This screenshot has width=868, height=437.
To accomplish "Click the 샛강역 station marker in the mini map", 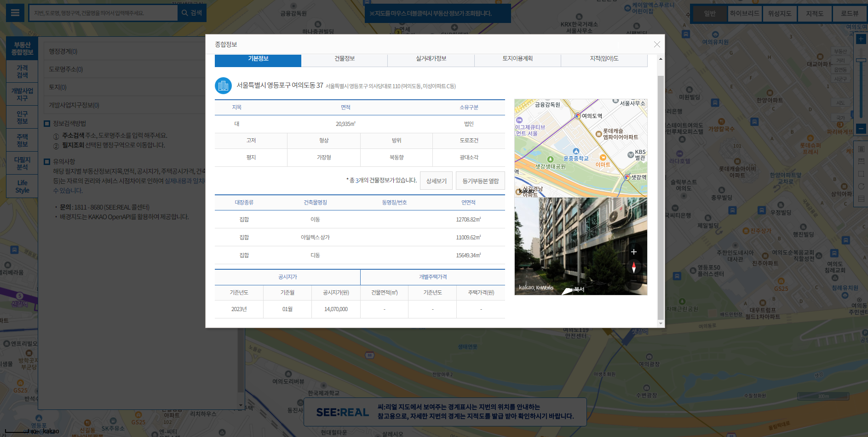I will point(627,177).
